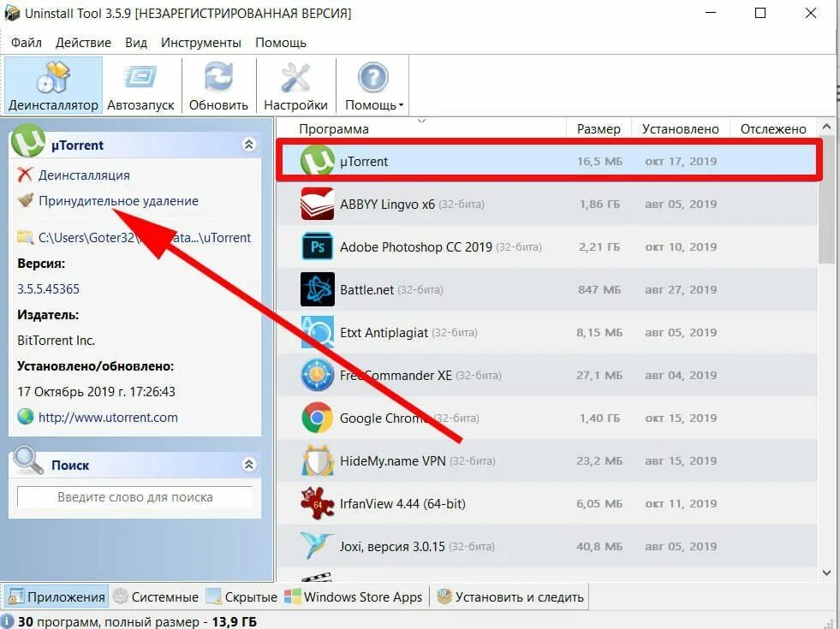The height and width of the screenshot is (629, 840).
Task: Switch to the Windows Store Apps tab
Action: pos(354,596)
